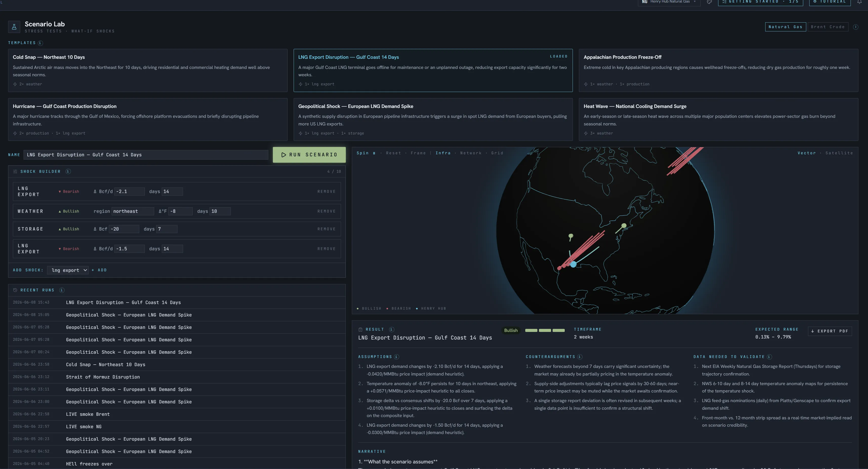Edit the scenario name field

146,155
